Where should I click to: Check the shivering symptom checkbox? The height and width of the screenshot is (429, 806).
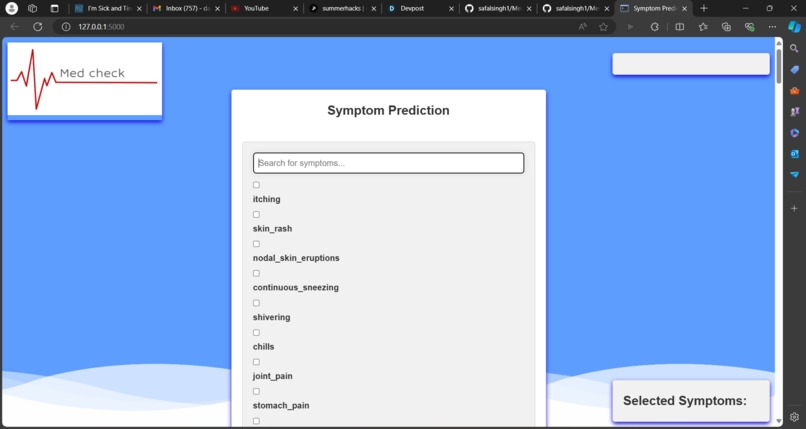pyautogui.click(x=256, y=303)
